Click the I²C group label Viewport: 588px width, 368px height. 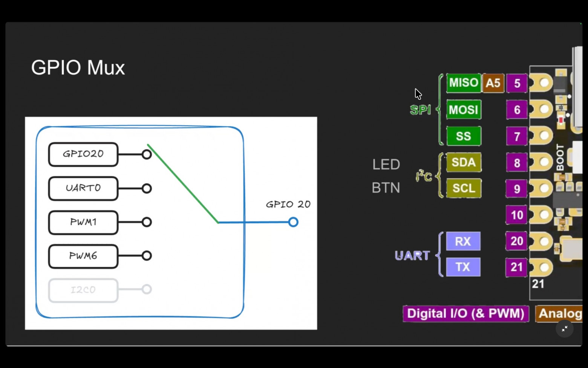(x=424, y=176)
